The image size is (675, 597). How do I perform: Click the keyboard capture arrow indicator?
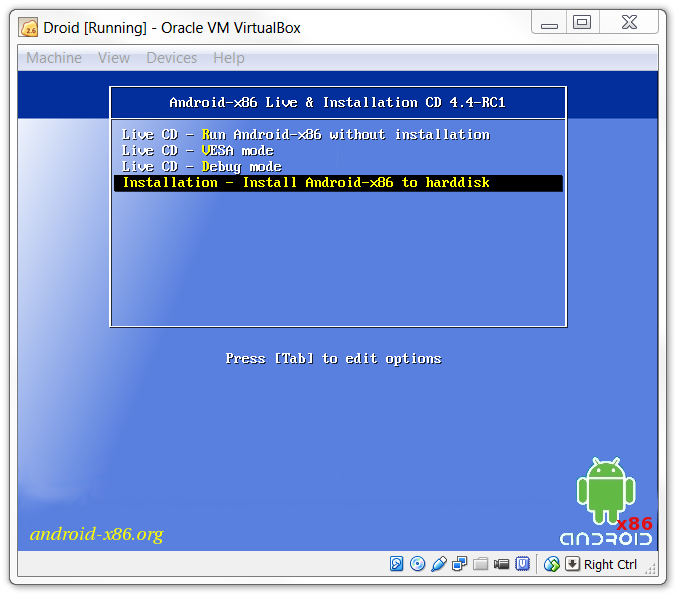point(572,563)
